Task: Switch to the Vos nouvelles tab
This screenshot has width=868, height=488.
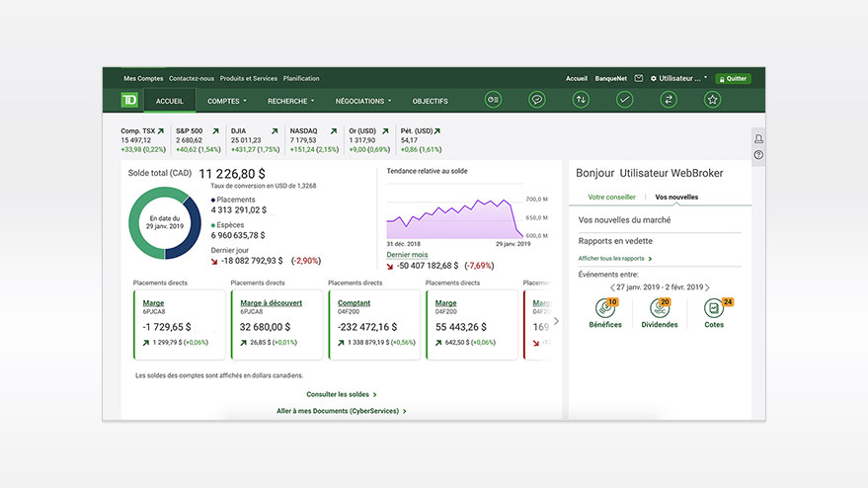Action: pyautogui.click(x=676, y=198)
